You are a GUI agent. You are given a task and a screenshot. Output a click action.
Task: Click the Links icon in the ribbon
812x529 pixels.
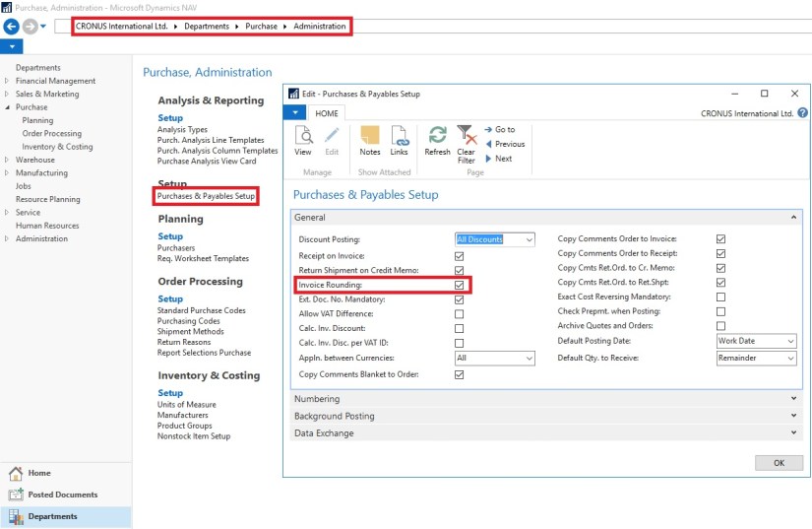click(x=399, y=139)
